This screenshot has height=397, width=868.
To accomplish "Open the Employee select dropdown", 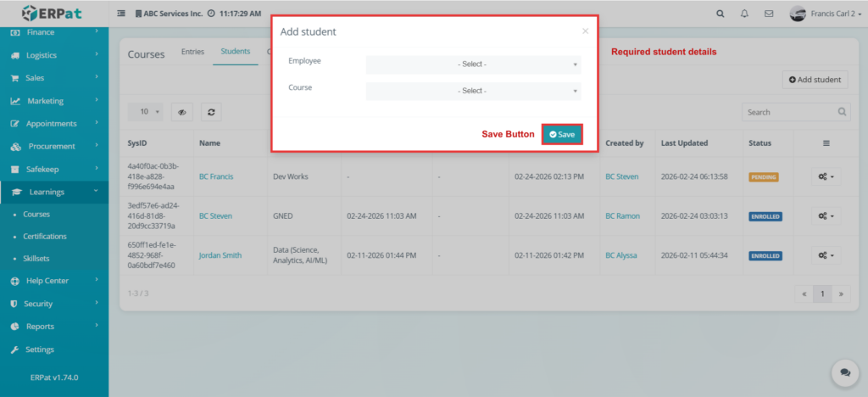I will (x=473, y=64).
